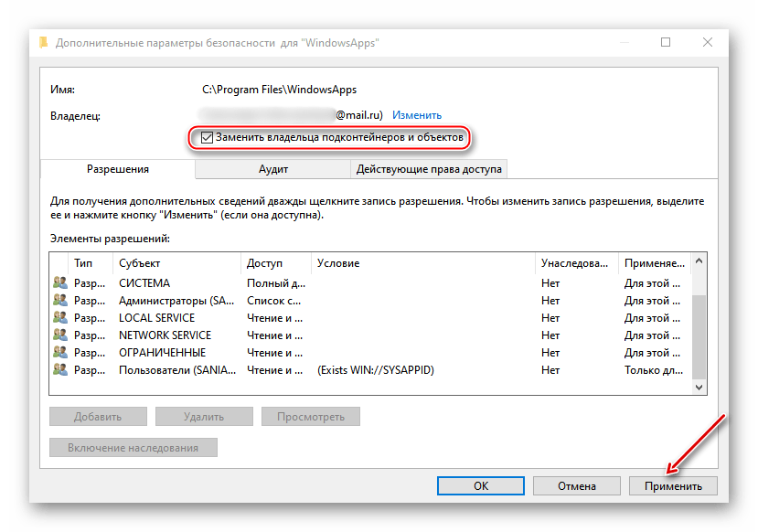Click the user icon beside Администраторы entry
This screenshot has width=758, height=532.
coord(60,301)
